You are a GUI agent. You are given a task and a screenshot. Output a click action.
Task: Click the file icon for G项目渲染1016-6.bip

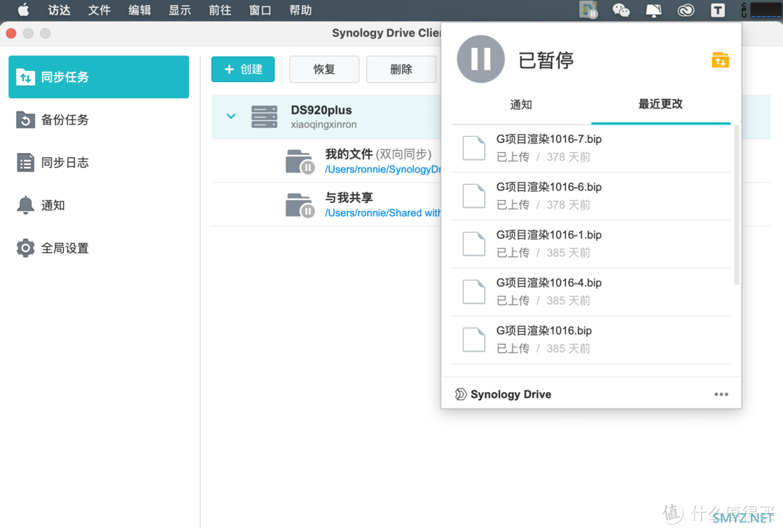[x=473, y=196]
